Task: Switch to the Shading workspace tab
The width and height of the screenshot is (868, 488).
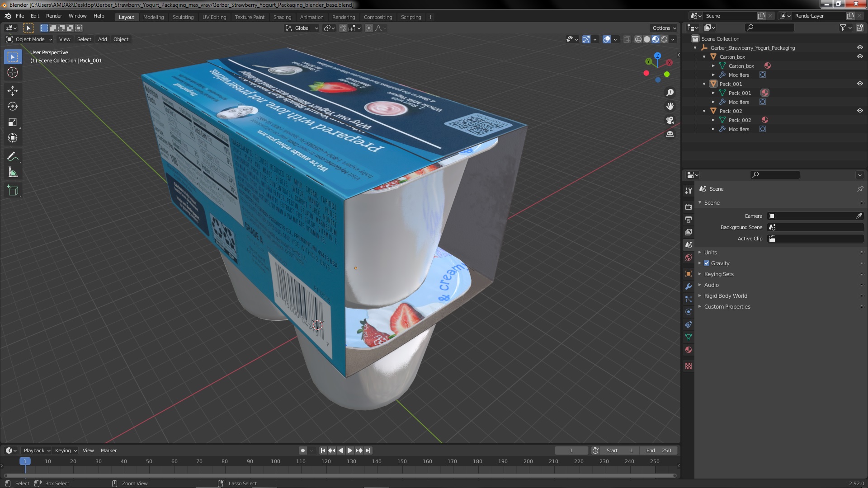Action: pyautogui.click(x=282, y=17)
